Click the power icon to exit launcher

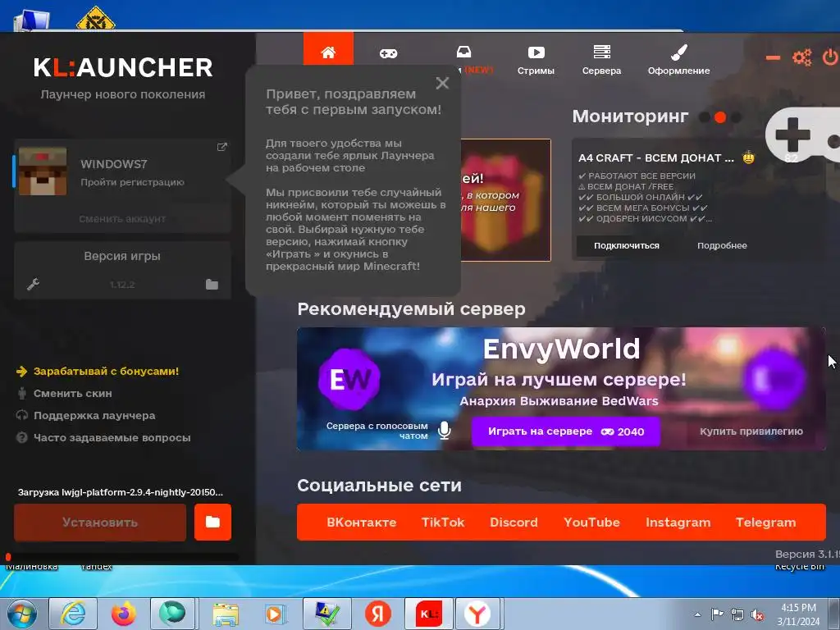click(x=830, y=57)
